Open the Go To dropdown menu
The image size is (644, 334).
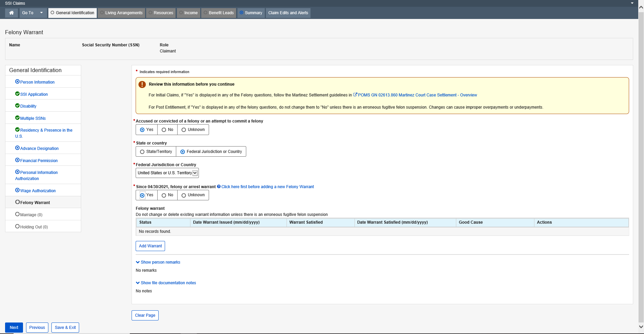point(32,13)
